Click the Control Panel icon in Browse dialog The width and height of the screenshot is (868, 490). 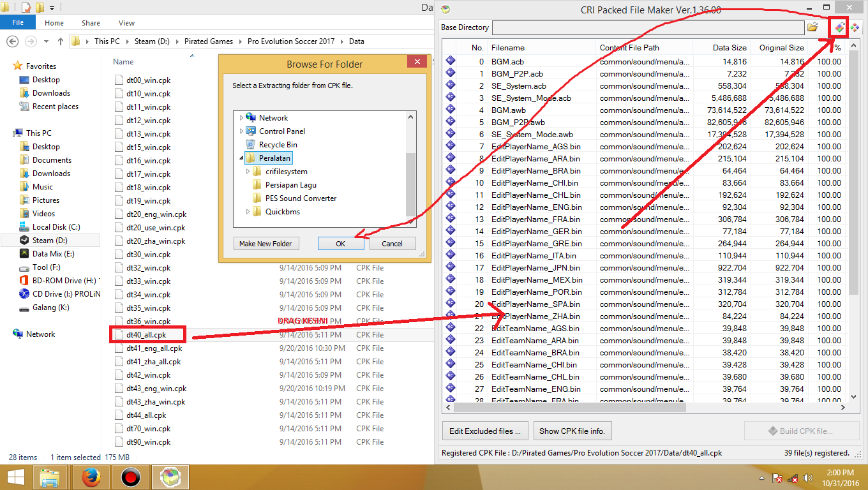click(x=251, y=131)
